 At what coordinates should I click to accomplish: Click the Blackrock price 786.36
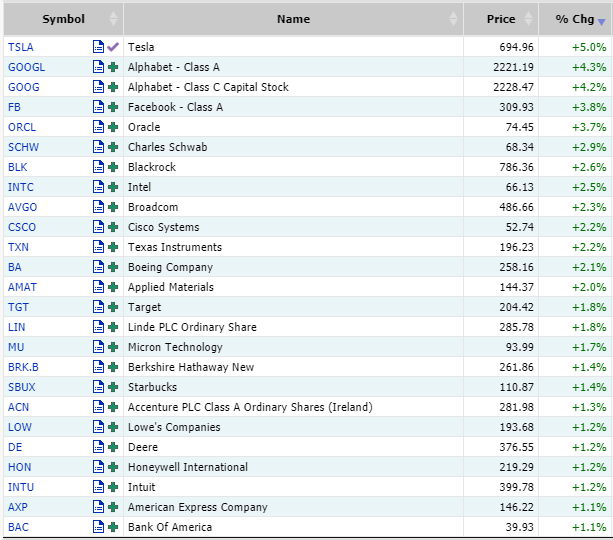point(516,167)
